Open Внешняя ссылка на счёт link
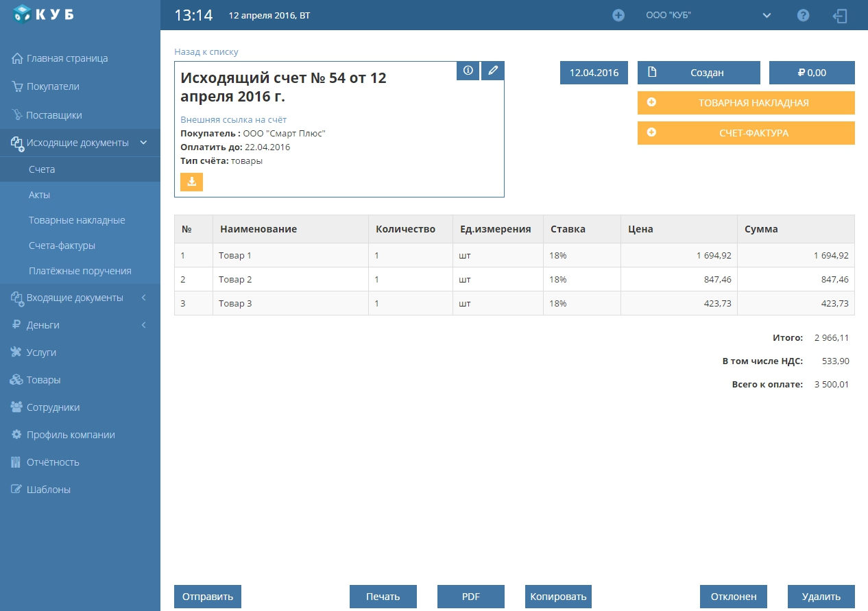Viewport: 868px width, 611px height. coord(233,119)
